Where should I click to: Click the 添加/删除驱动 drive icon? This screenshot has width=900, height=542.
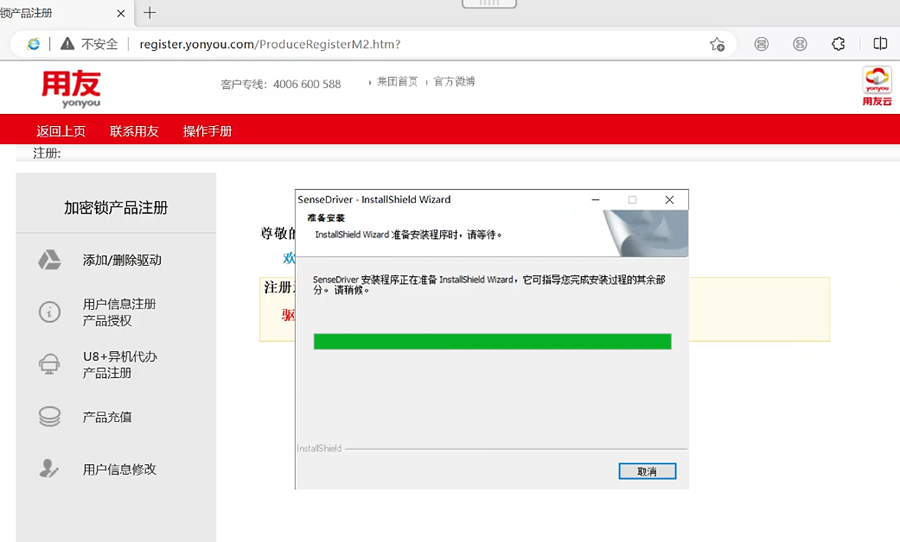pos(49,260)
